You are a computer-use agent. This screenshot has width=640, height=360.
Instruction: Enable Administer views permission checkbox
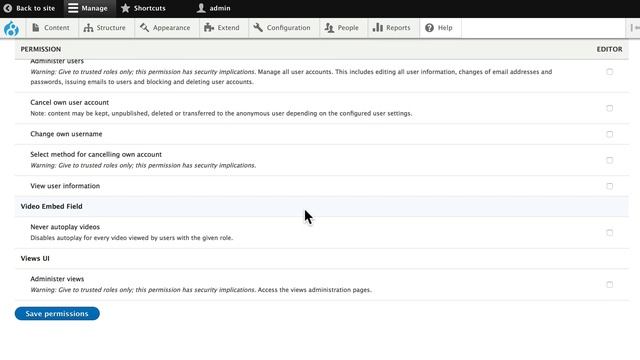pos(609,284)
